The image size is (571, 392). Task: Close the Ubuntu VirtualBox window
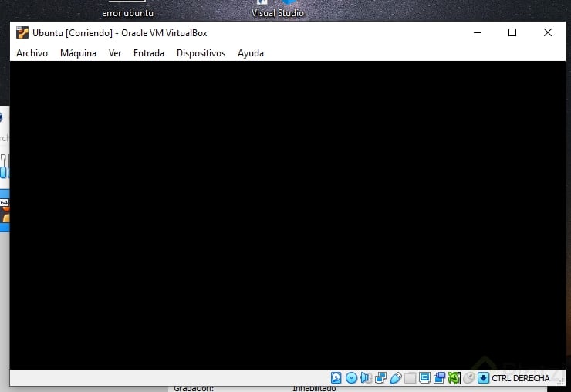click(547, 32)
